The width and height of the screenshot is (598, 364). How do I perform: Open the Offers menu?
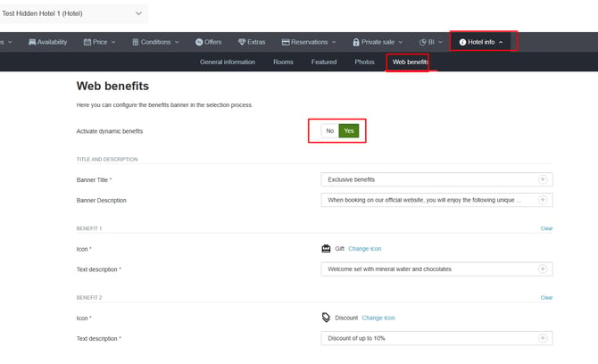point(208,42)
